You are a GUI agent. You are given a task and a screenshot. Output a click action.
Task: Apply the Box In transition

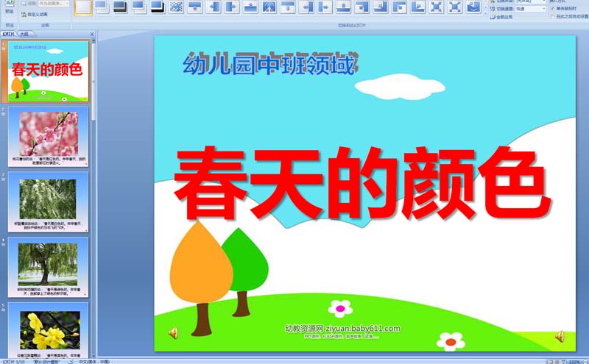(437, 7)
